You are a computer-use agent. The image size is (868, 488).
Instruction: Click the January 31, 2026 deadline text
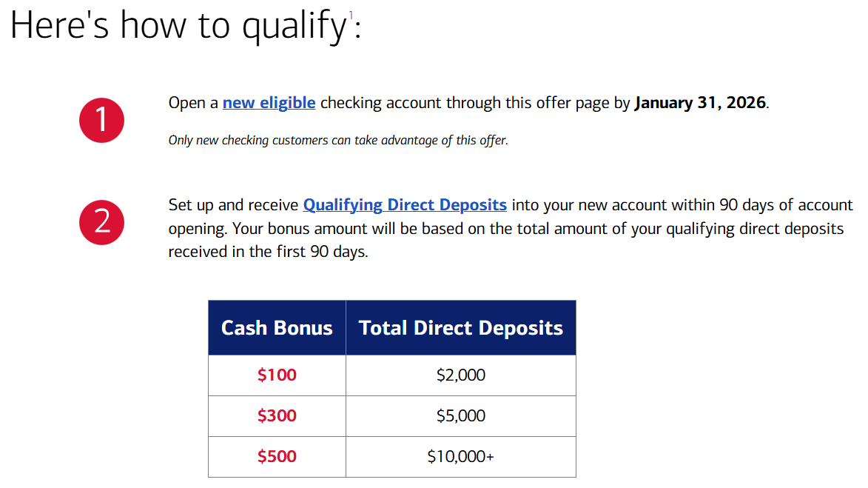[x=700, y=103]
